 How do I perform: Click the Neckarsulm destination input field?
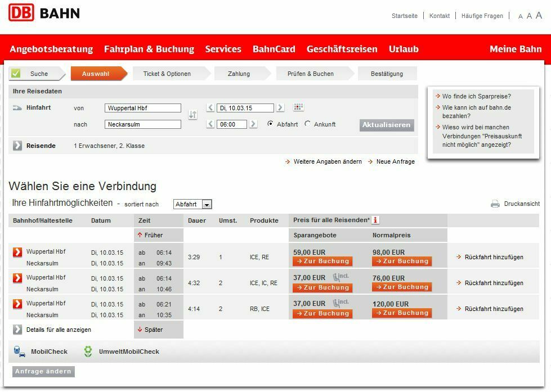tap(143, 124)
